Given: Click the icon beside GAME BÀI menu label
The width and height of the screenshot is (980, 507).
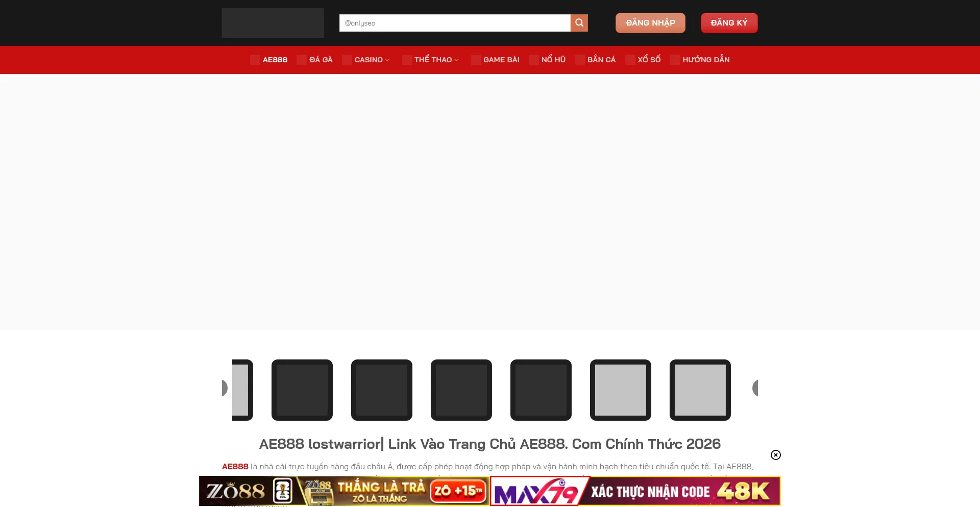Looking at the screenshot, I should (476, 60).
